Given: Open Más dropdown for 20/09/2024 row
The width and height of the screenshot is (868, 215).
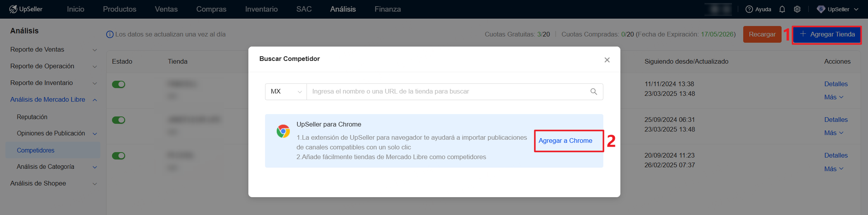Looking at the screenshot, I should (834, 169).
